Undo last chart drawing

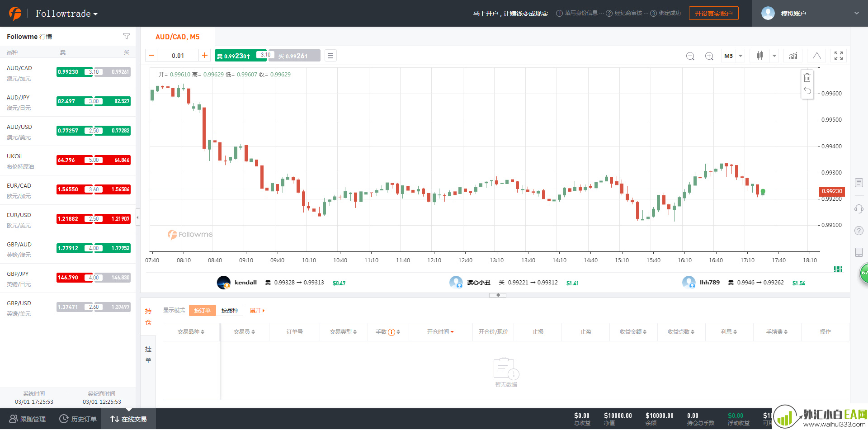[807, 91]
